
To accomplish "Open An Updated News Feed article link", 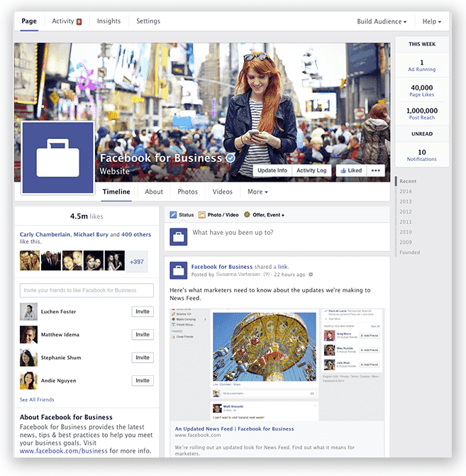I will coord(234,429).
